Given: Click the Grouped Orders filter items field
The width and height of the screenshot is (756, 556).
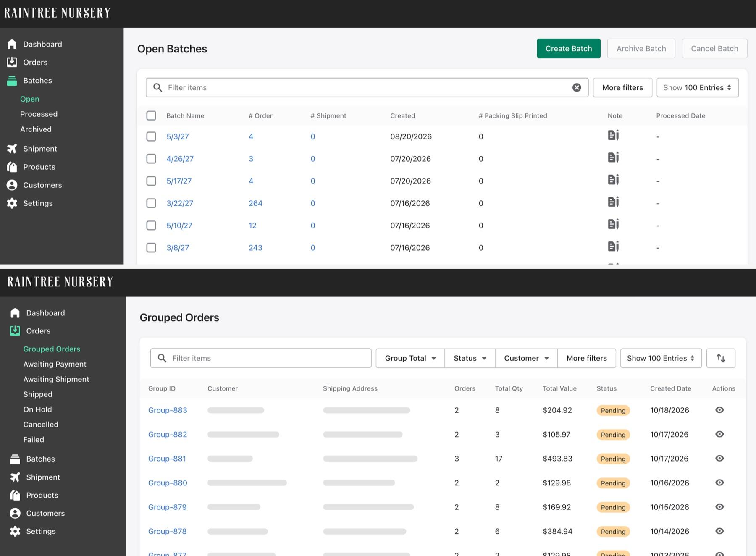Looking at the screenshot, I should 261,358.
